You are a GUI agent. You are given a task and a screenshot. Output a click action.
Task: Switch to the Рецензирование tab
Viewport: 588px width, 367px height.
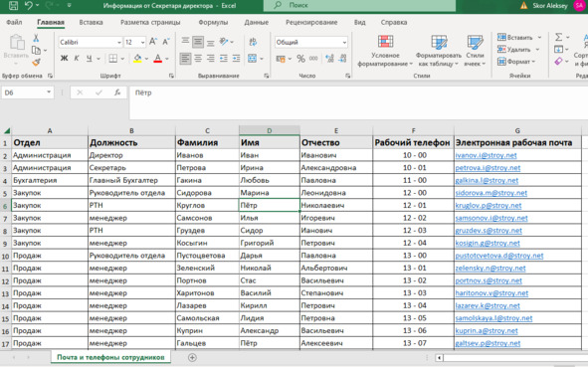pos(311,22)
